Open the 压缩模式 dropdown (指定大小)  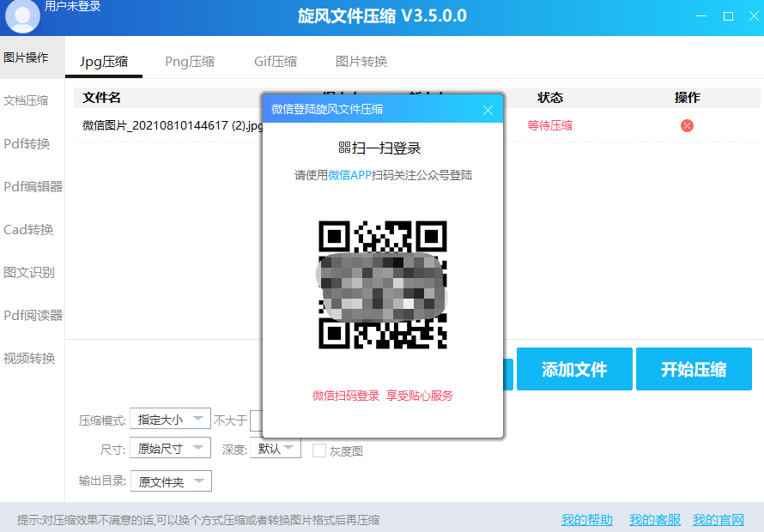tap(170, 419)
